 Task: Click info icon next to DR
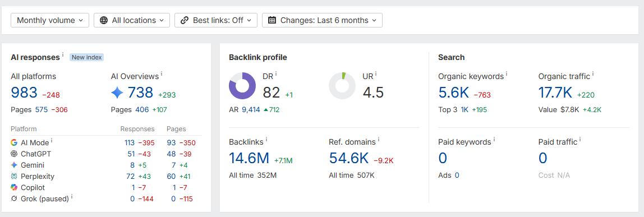[276, 74]
